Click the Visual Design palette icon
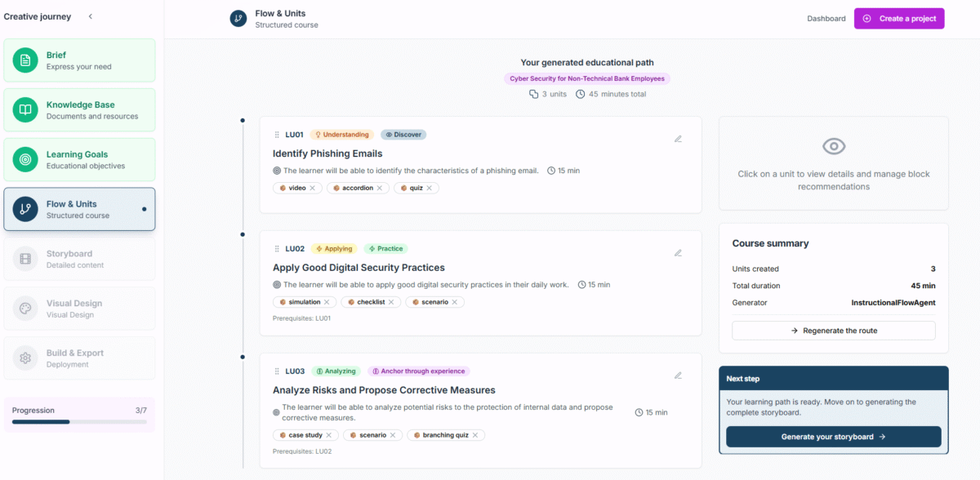 click(x=25, y=309)
